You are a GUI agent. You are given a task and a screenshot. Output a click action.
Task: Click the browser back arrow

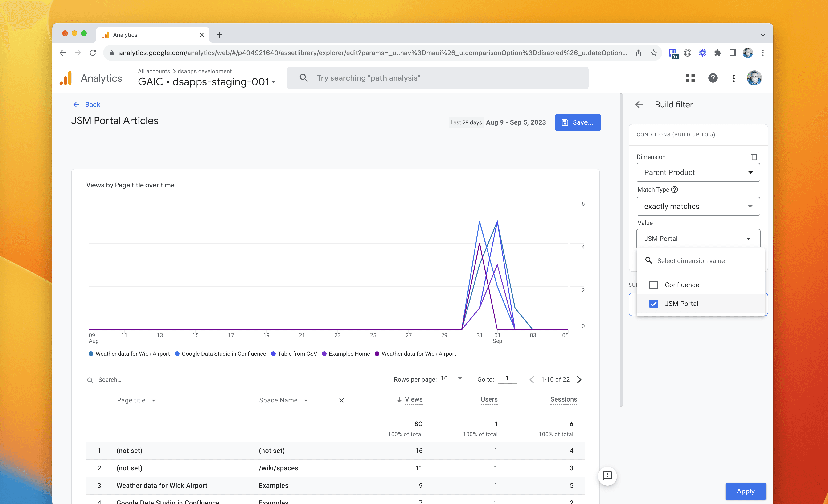pyautogui.click(x=63, y=53)
